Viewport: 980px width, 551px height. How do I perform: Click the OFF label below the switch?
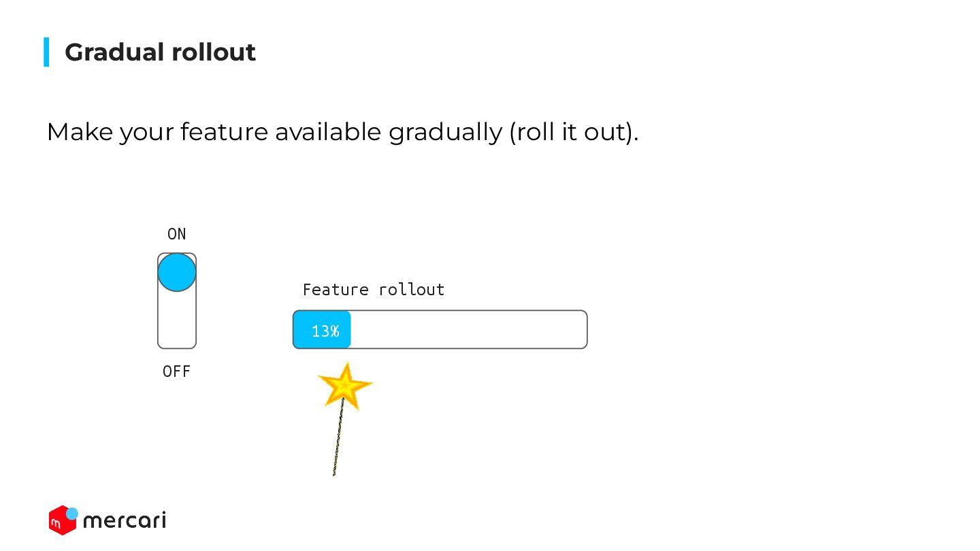point(177,371)
